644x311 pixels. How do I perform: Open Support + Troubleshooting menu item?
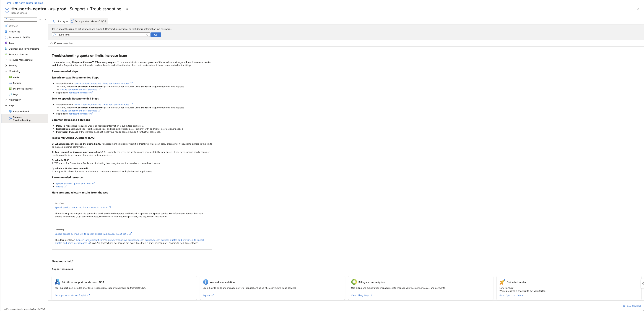(x=25, y=118)
